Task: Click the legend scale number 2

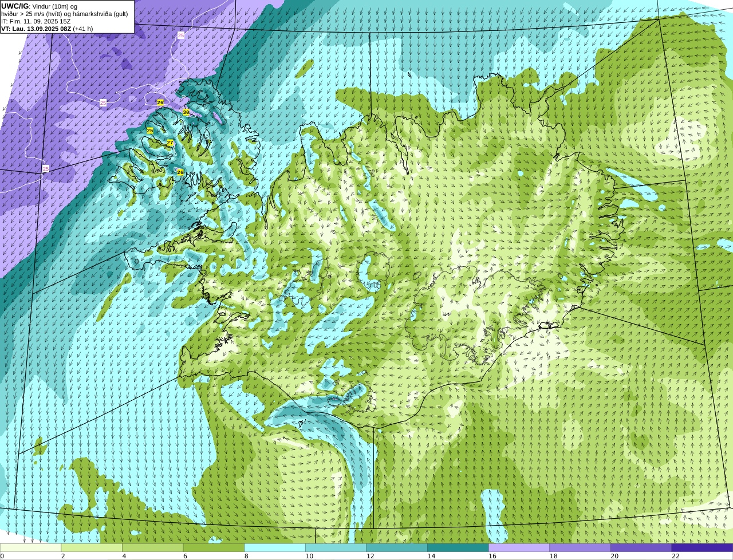Action: tap(62, 556)
